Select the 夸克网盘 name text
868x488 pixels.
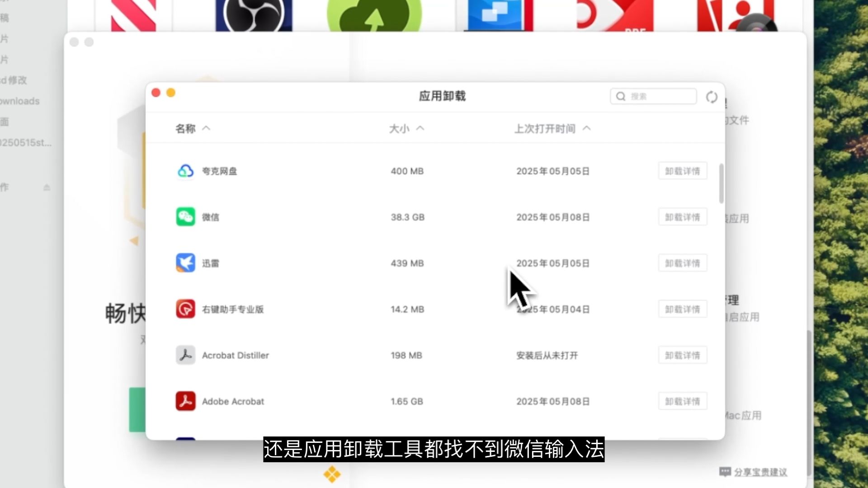pyautogui.click(x=219, y=171)
